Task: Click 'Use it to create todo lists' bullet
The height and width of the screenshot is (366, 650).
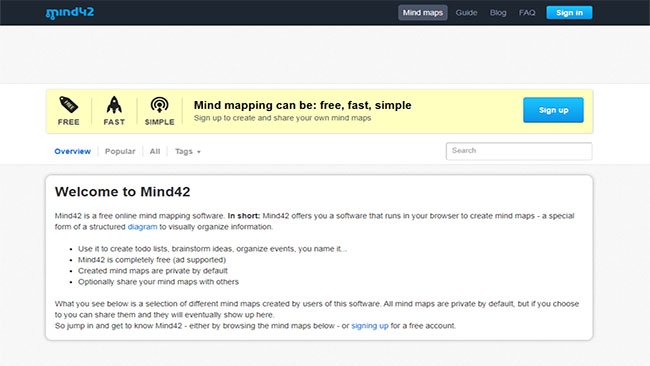Action: point(212,249)
